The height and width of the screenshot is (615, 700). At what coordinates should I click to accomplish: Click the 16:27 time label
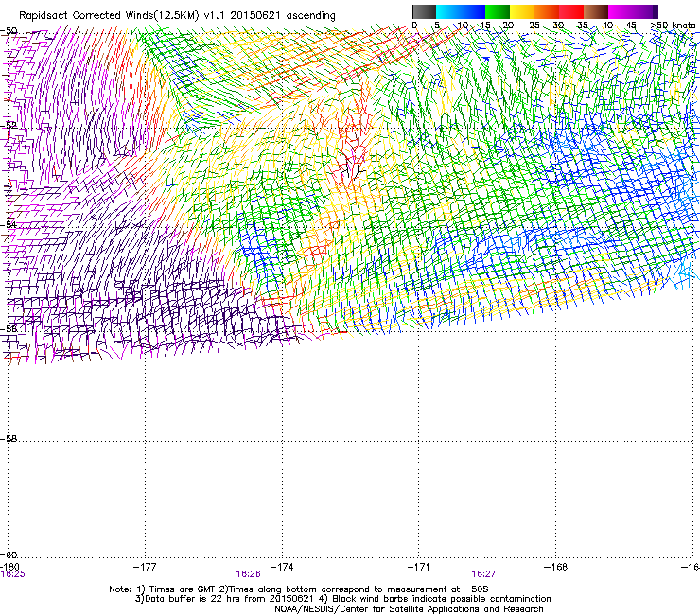click(x=483, y=574)
